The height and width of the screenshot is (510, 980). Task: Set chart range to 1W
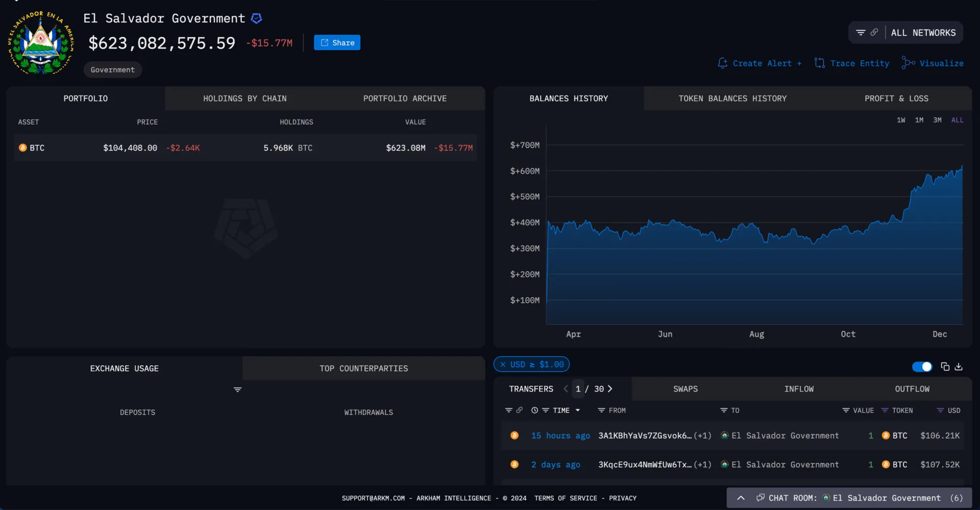click(x=901, y=120)
